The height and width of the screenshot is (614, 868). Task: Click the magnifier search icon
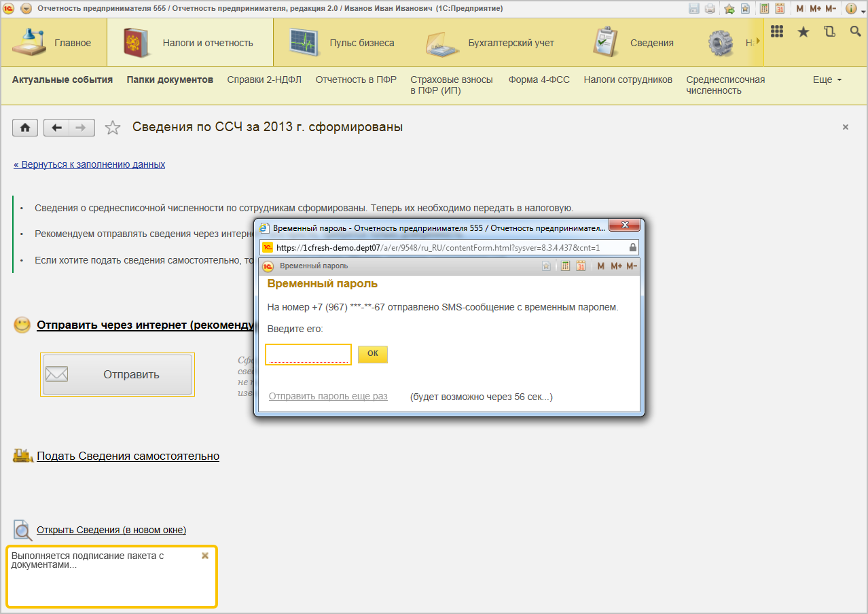click(855, 32)
